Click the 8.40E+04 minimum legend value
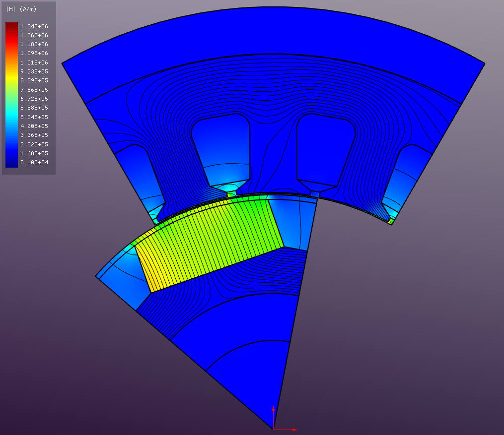 click(x=34, y=162)
